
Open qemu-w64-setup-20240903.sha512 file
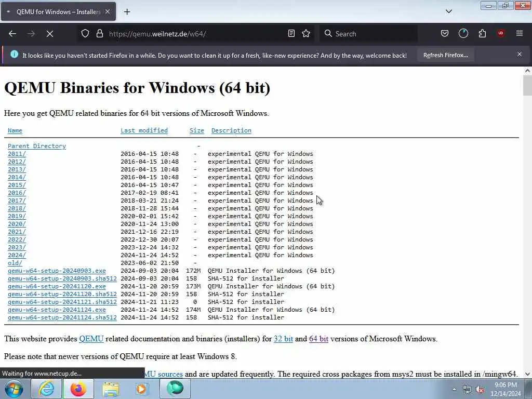62,279
